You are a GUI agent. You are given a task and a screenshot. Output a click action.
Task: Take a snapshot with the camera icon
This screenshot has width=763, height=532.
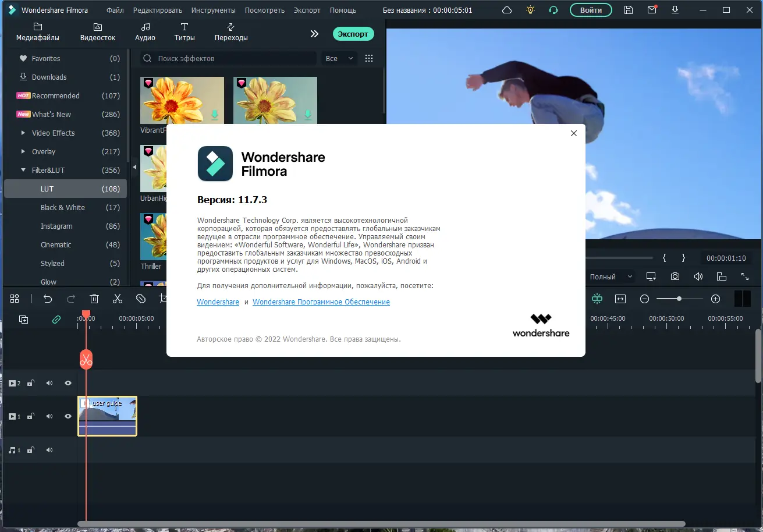click(675, 276)
